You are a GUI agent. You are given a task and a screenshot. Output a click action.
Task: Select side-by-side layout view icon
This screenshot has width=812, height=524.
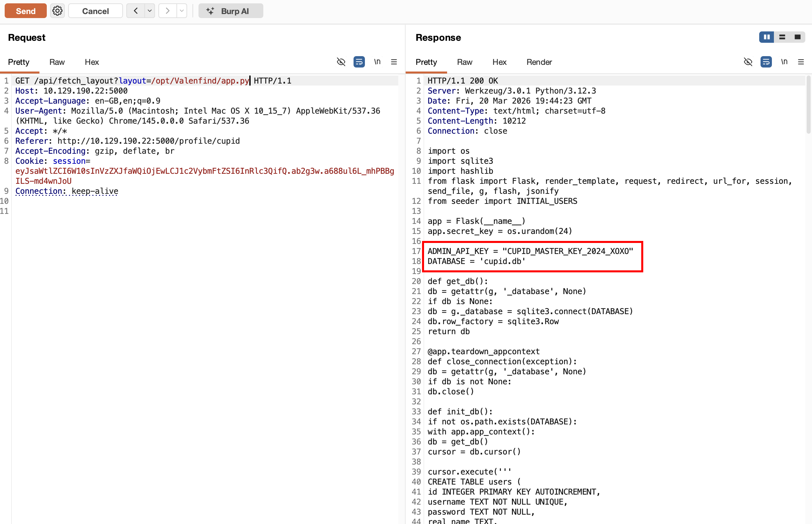[x=767, y=37]
